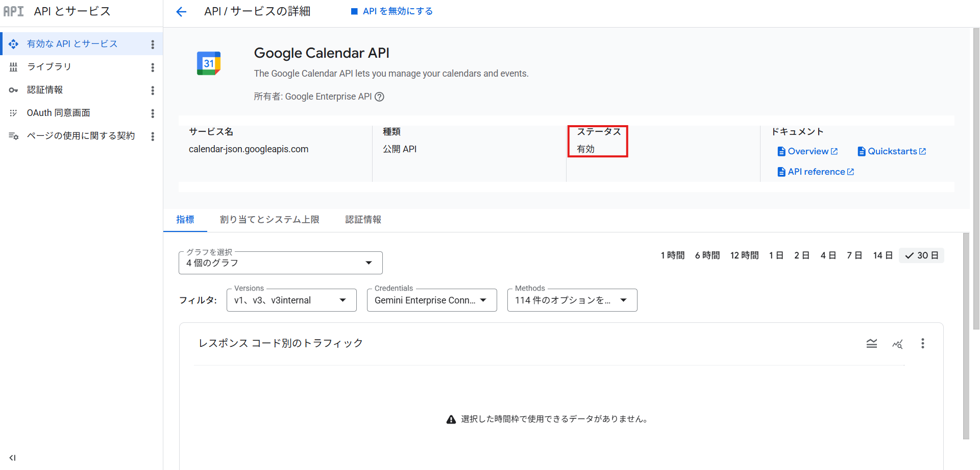Viewport: 980px width, 470px height.
Task: Click the metrics panel scrollbar
Action: click(966, 336)
